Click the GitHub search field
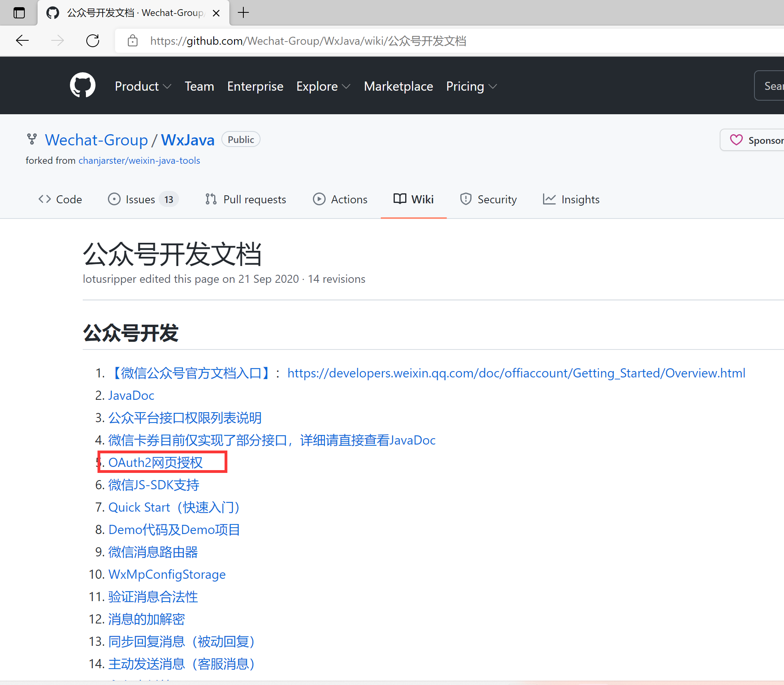 [769, 86]
